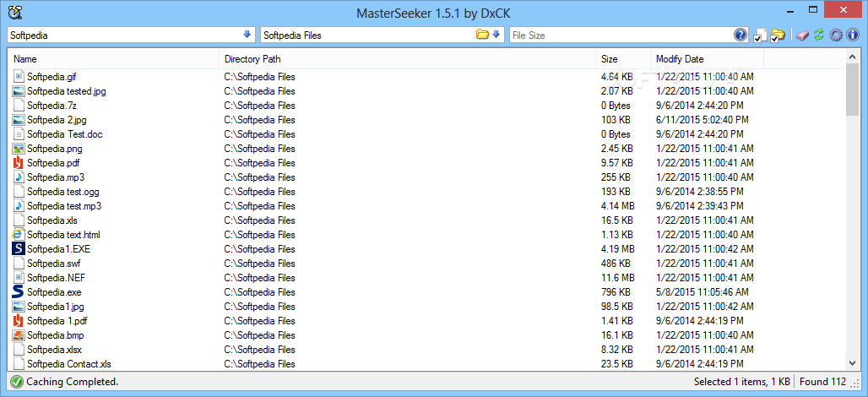The image size is (868, 397).
Task: Click the 11.6 MB size value
Action: [617, 279]
